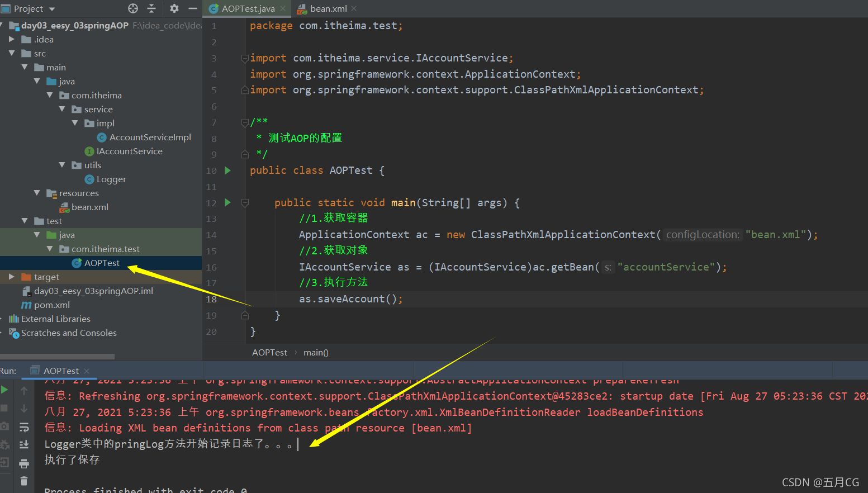This screenshot has width=868, height=493.
Task: Click the attach debugger bug icon
Action: [x=4, y=444]
